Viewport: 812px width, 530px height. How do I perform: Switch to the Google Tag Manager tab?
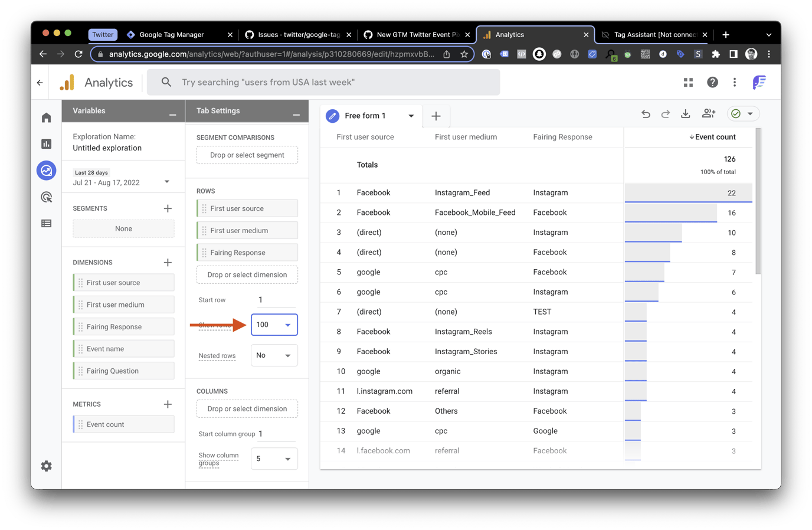(179, 35)
